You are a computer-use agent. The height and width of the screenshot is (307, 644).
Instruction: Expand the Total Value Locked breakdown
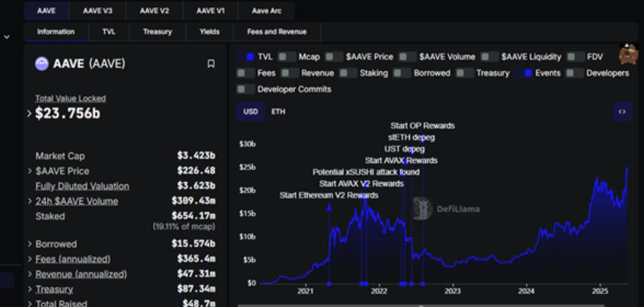pyautogui.click(x=30, y=114)
